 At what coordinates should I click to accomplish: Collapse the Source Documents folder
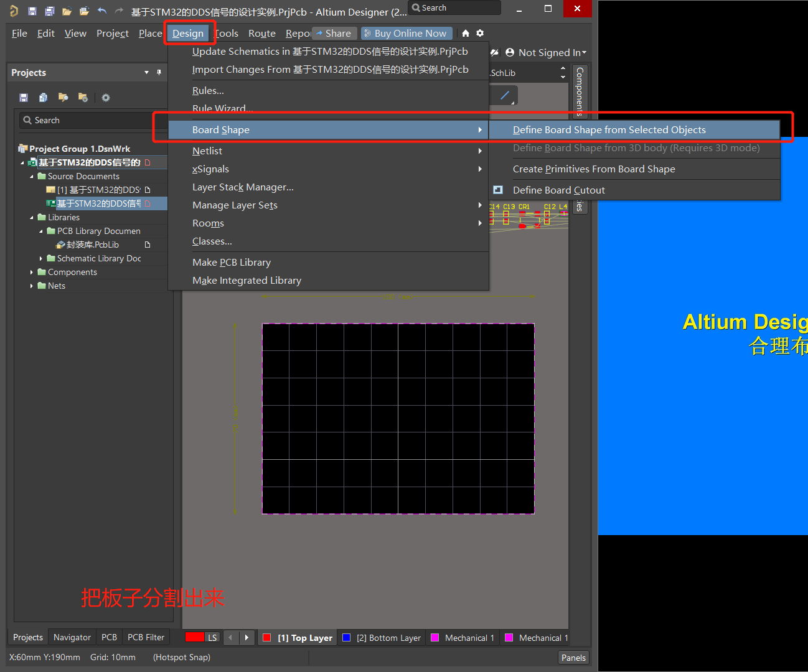pos(32,176)
